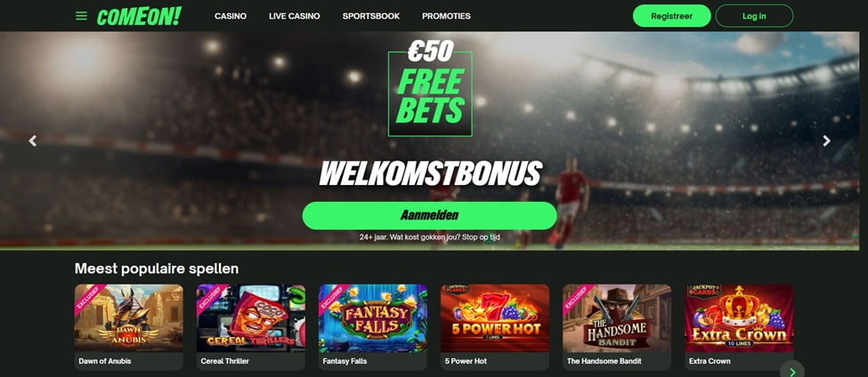The width and height of the screenshot is (868, 377).
Task: Click the green Aanmelden button
Action: 430,215
